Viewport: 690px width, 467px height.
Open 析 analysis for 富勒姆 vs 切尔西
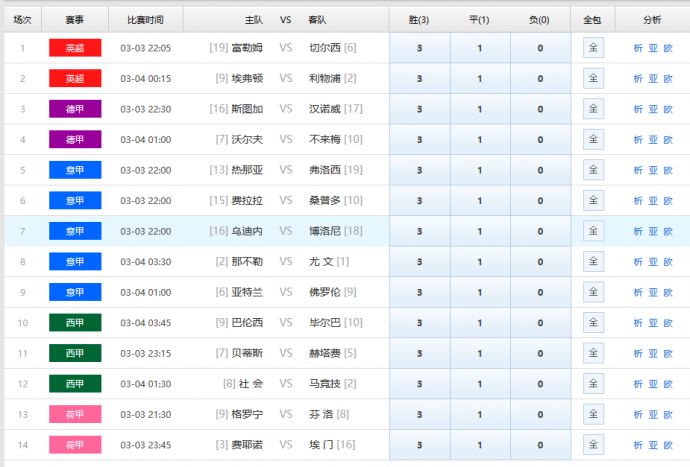pos(638,48)
